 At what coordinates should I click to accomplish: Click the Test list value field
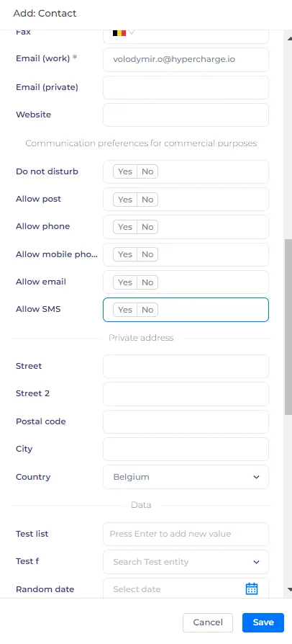186,534
